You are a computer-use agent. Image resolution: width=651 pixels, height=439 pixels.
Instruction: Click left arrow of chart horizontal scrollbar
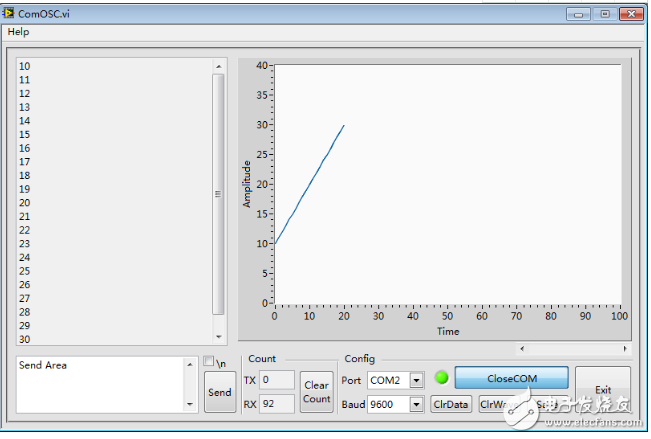[522, 349]
